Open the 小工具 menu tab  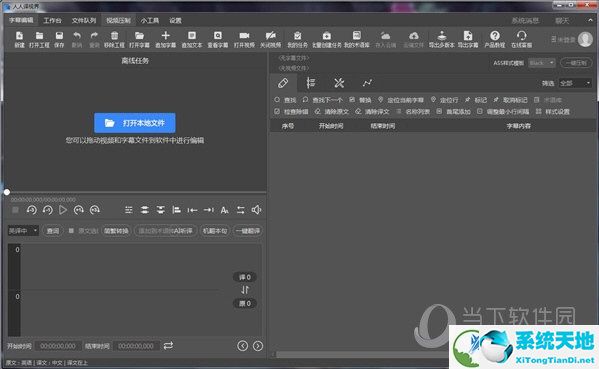point(150,21)
